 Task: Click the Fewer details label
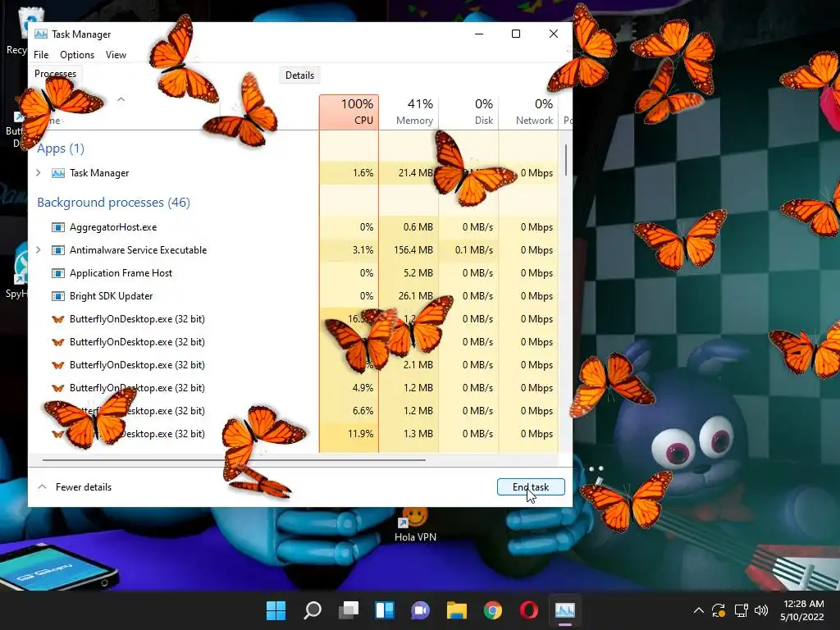click(84, 487)
